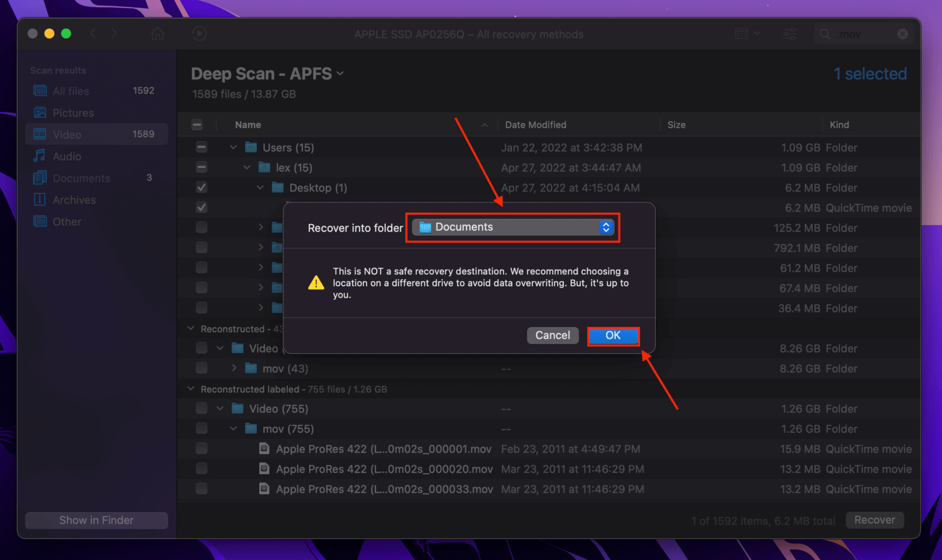Select Other category in sidebar

[96, 221]
